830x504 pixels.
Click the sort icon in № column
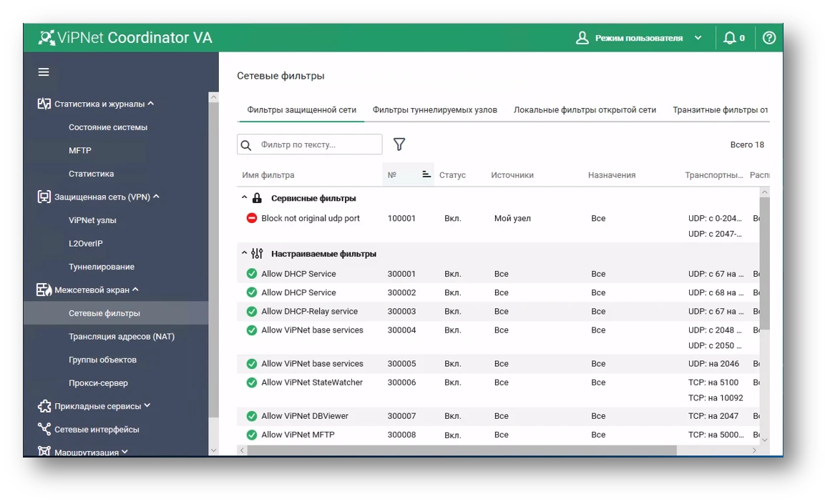(x=426, y=174)
